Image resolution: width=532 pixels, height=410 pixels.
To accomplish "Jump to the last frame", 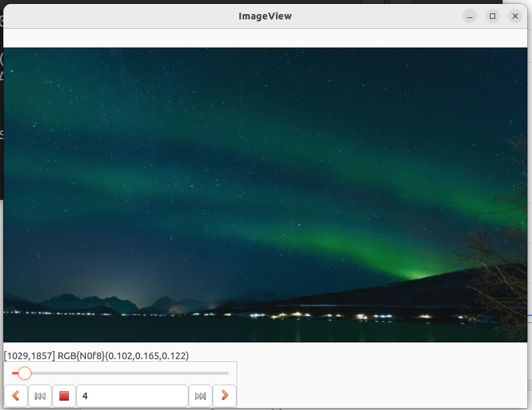I will 201,396.
